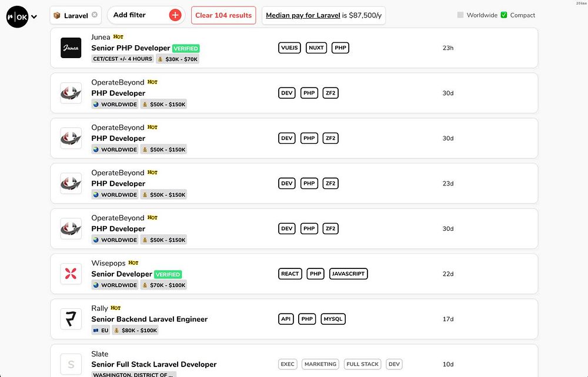Click the HOT badge next to Wisepops
Screen dimensions: 588x377
pos(133,263)
